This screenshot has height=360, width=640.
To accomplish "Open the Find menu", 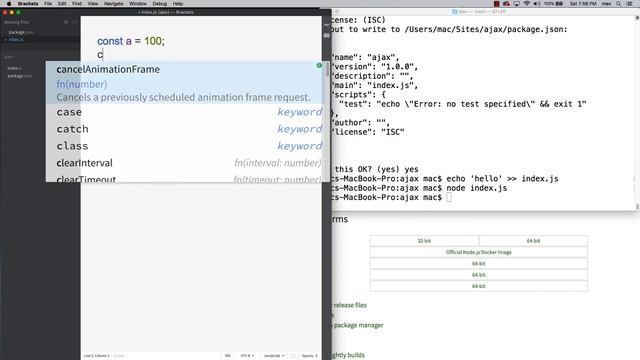I will pyautogui.click(x=77, y=4).
